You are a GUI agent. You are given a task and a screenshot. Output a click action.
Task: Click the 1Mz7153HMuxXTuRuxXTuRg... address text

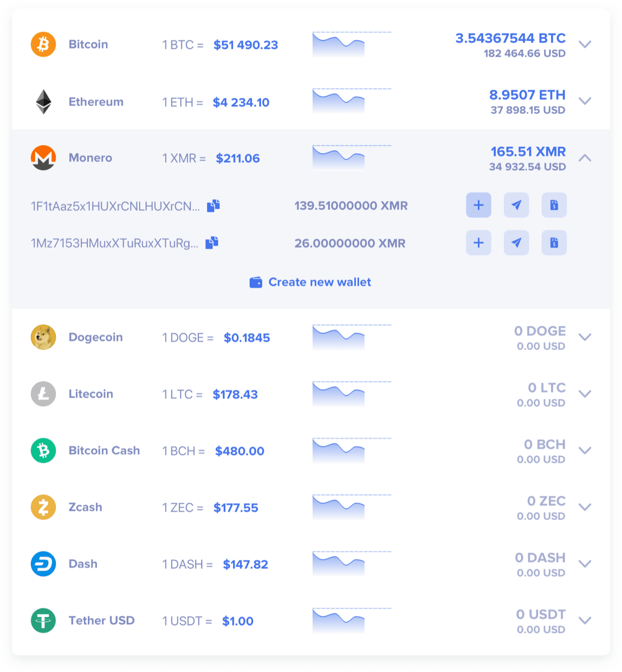pos(114,243)
